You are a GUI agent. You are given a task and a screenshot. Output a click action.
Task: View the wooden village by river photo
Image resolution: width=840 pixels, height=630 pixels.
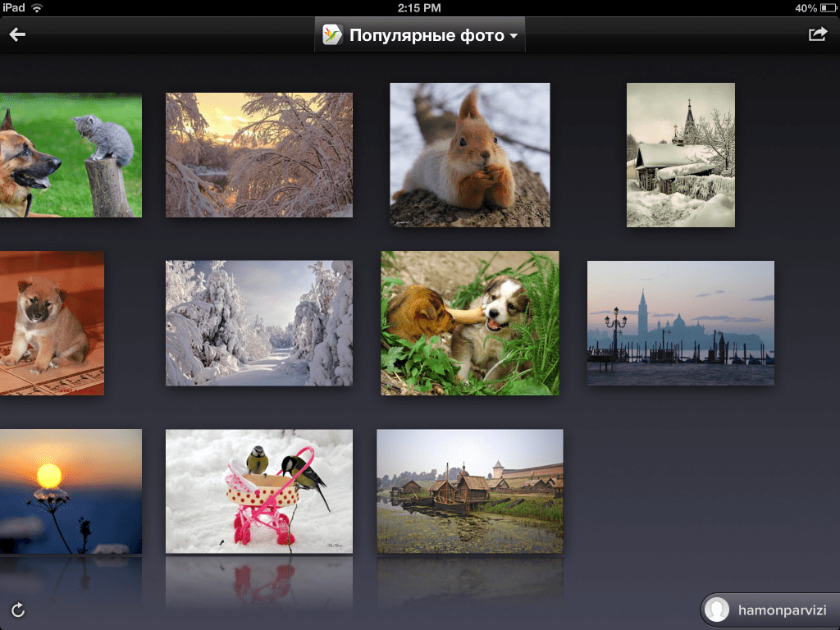pyautogui.click(x=469, y=491)
